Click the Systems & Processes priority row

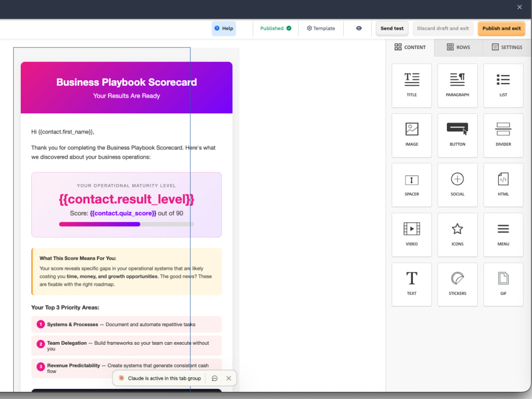click(127, 325)
